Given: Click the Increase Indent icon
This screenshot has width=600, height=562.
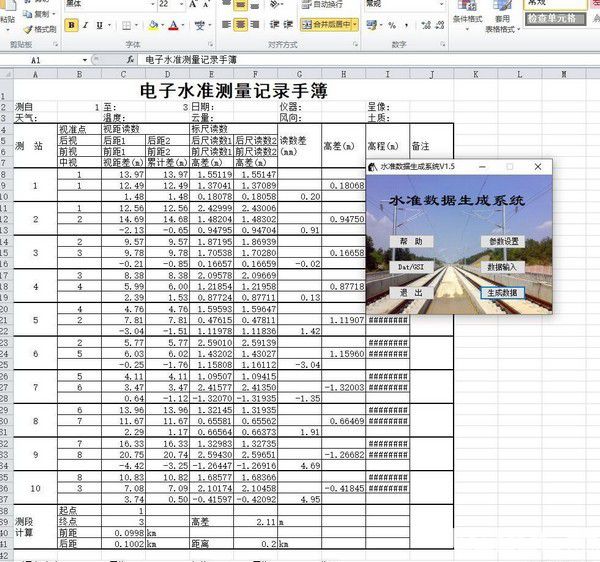Looking at the screenshot, I should point(288,24).
